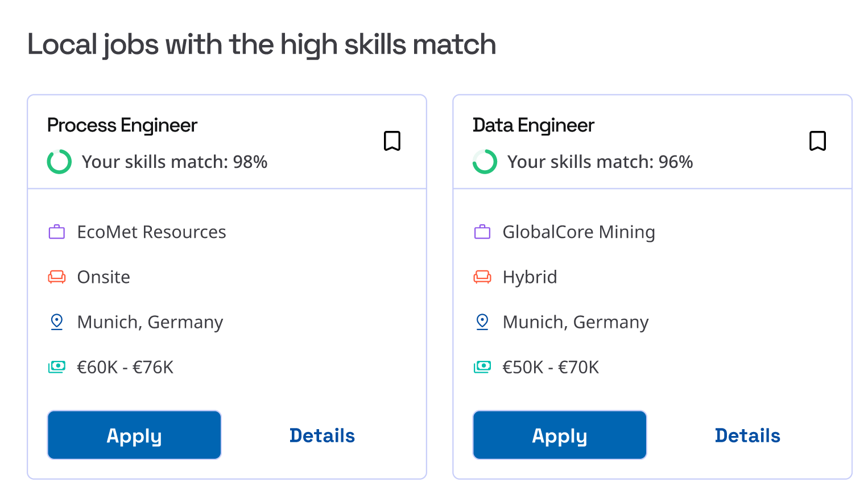This screenshot has width=868, height=502.
Task: Click the EcoMet Resources company name
Action: point(152,232)
